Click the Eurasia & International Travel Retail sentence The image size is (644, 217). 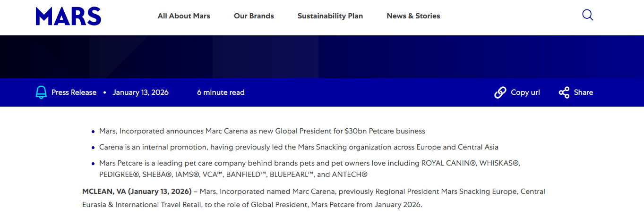coord(252,205)
